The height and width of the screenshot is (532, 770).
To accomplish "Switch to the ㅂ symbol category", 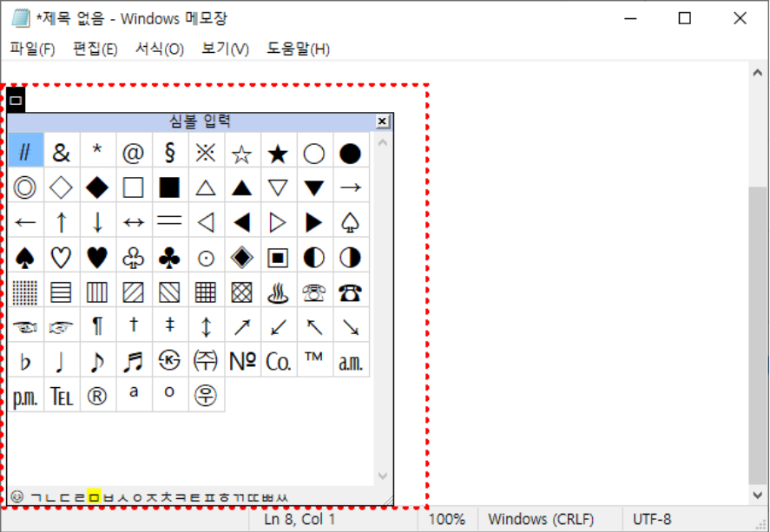I will click(109, 497).
